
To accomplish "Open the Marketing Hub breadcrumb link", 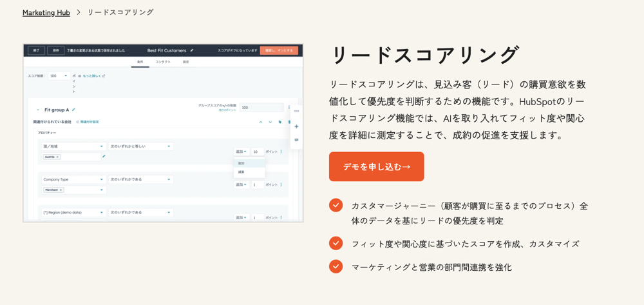I will click(46, 12).
